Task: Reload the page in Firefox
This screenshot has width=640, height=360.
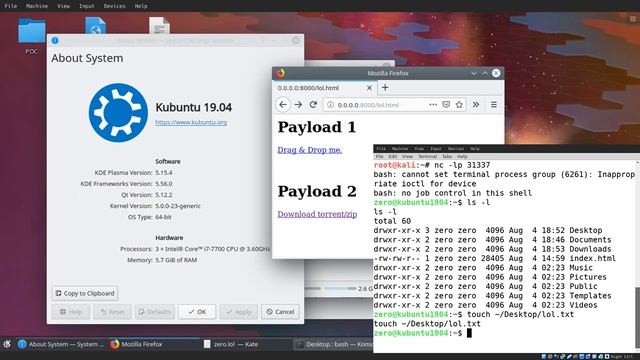Action: click(313, 104)
